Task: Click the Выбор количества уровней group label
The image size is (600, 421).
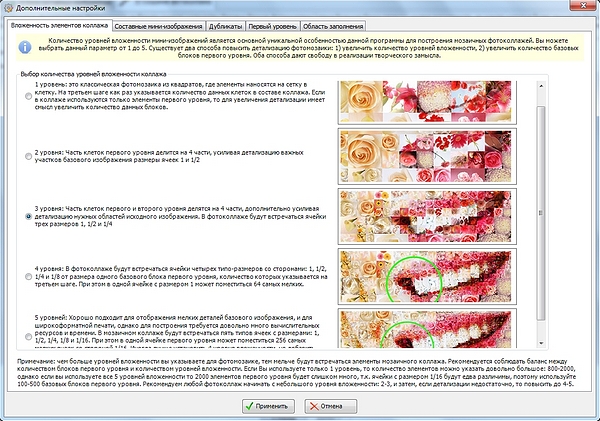Action: coord(93,74)
